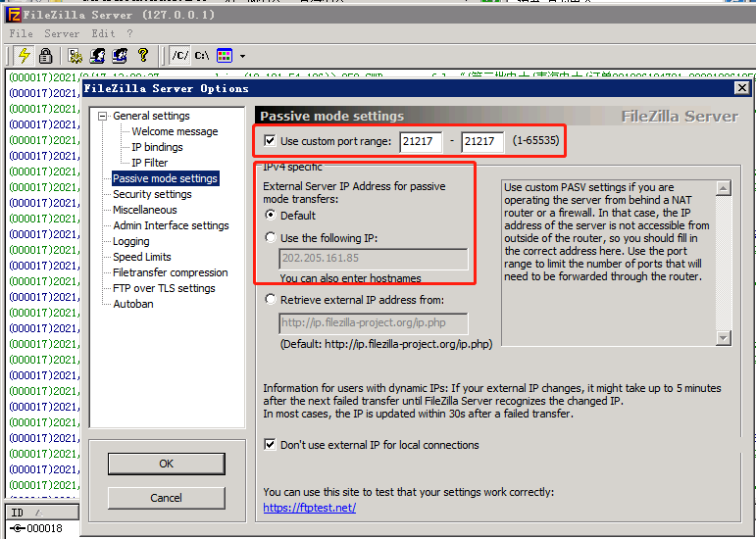Open the Edit menu
The width and height of the screenshot is (756, 539).
tap(103, 33)
